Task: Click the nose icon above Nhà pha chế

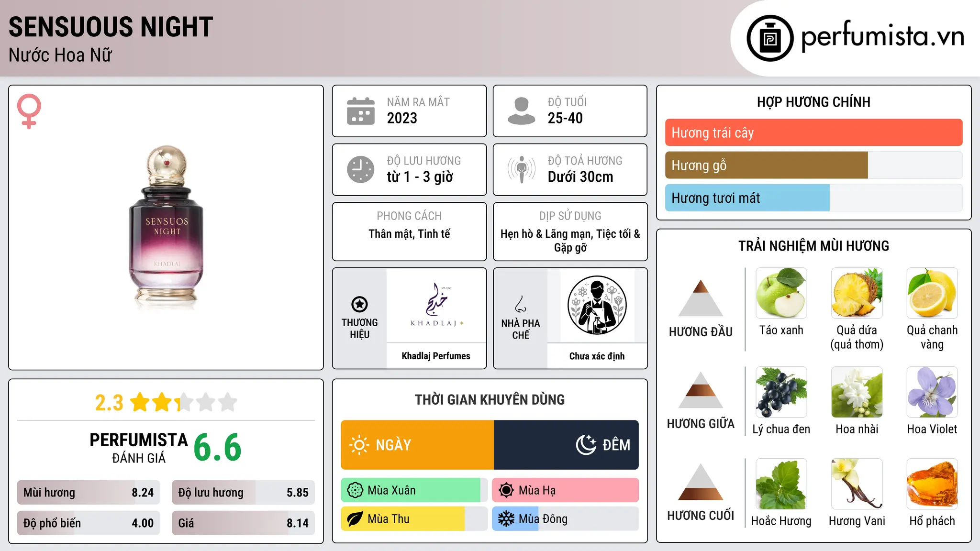Action: 521,304
